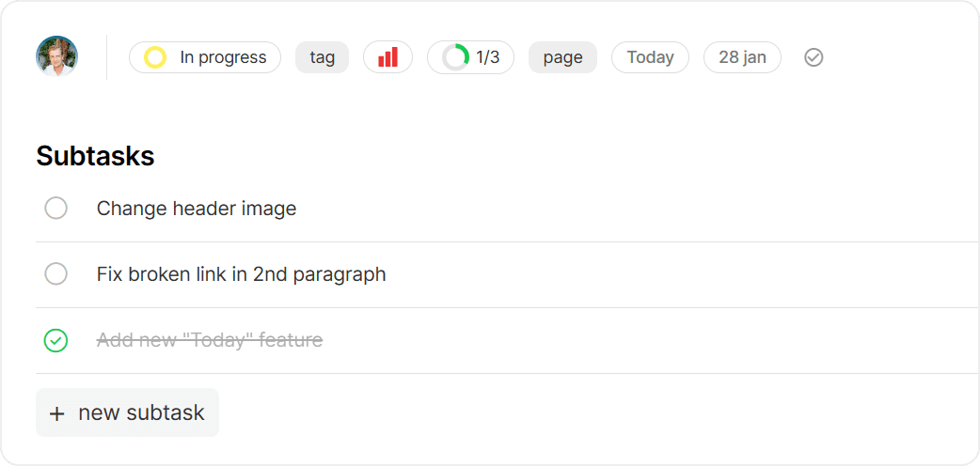The width and height of the screenshot is (980, 466).
Task: Open the Today date picker pill
Action: coord(650,57)
